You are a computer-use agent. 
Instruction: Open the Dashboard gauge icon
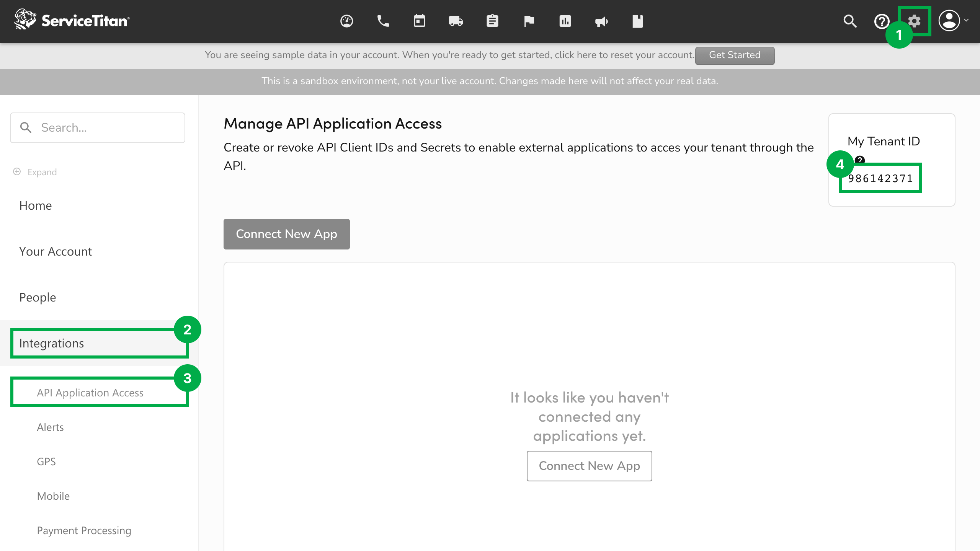pyautogui.click(x=346, y=21)
